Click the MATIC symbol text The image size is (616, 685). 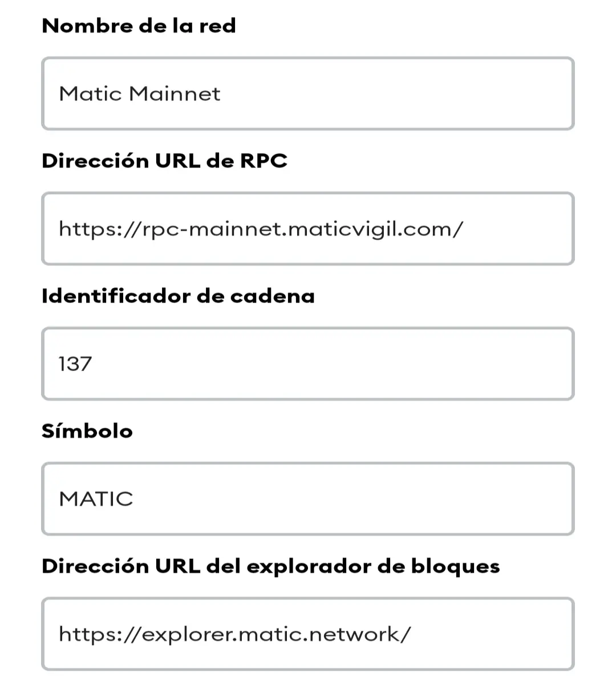click(96, 499)
